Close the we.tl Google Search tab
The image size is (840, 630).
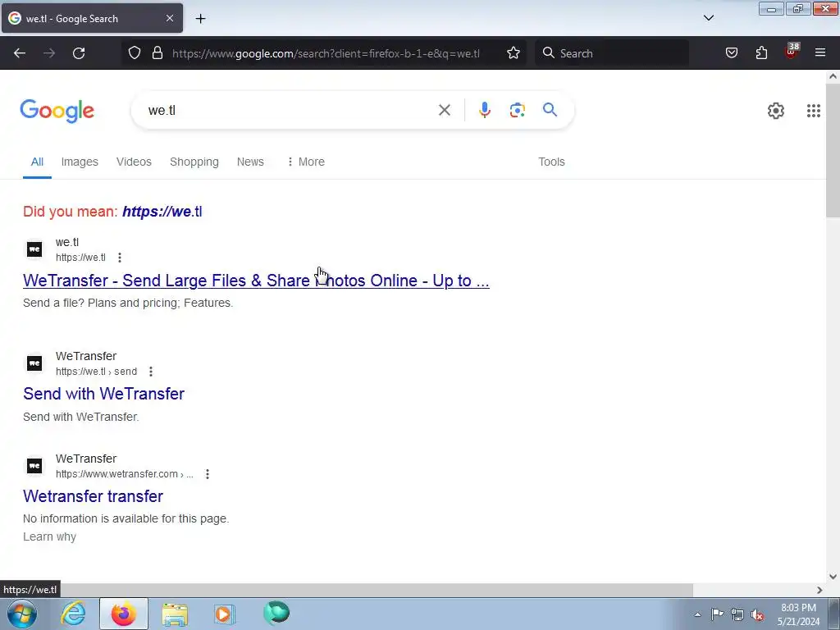pos(170,18)
